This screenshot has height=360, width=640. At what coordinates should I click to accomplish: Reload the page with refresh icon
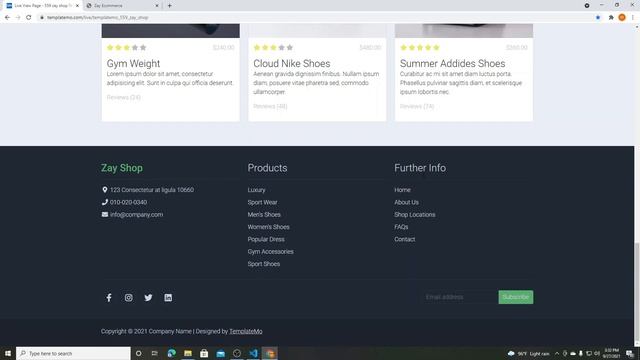click(29, 18)
